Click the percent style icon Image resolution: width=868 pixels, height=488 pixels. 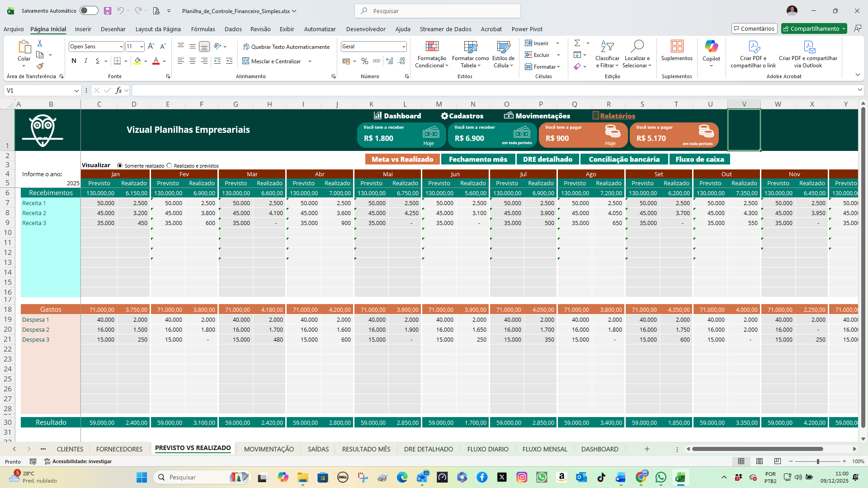(x=365, y=61)
